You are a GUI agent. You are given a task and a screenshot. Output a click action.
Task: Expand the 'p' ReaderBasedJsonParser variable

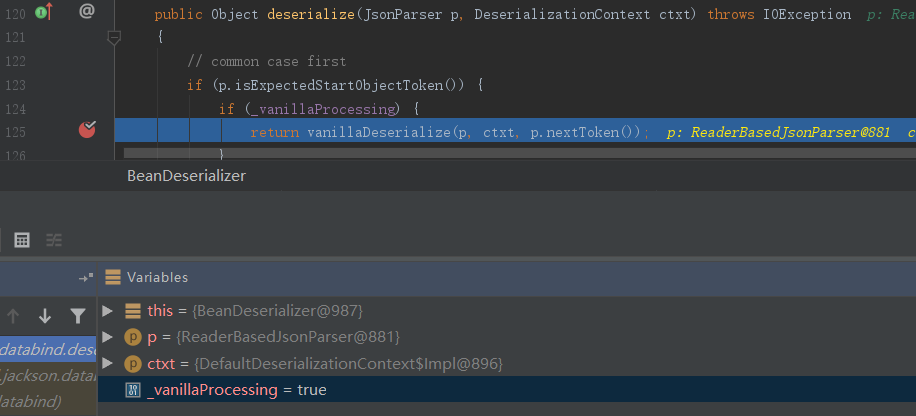point(108,337)
